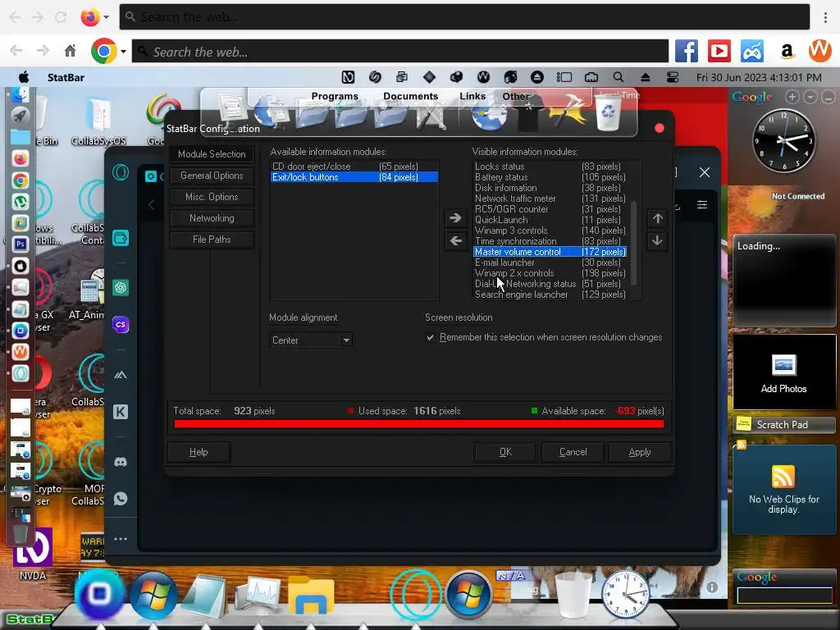Open the Module alignment Center dropdown

[311, 340]
